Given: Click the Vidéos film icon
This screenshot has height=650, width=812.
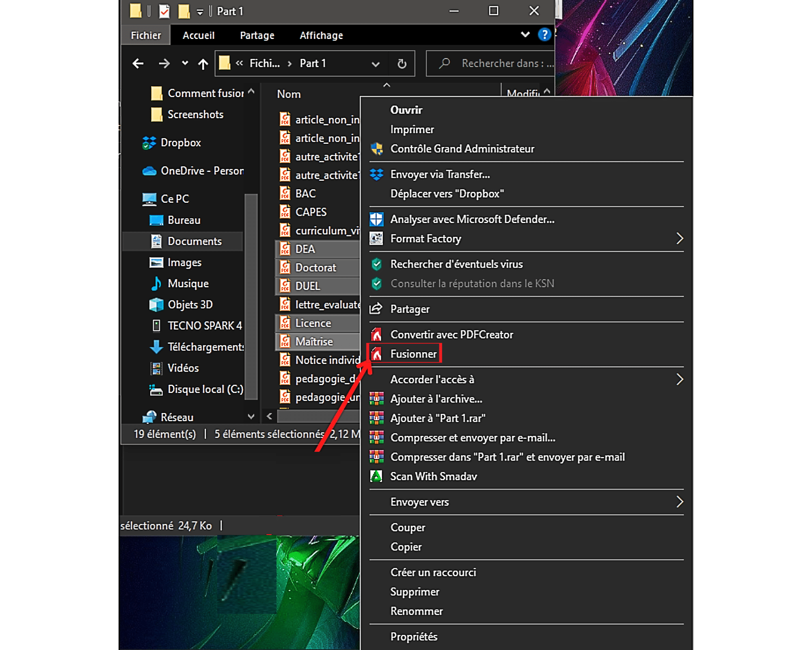Looking at the screenshot, I should tap(156, 368).
